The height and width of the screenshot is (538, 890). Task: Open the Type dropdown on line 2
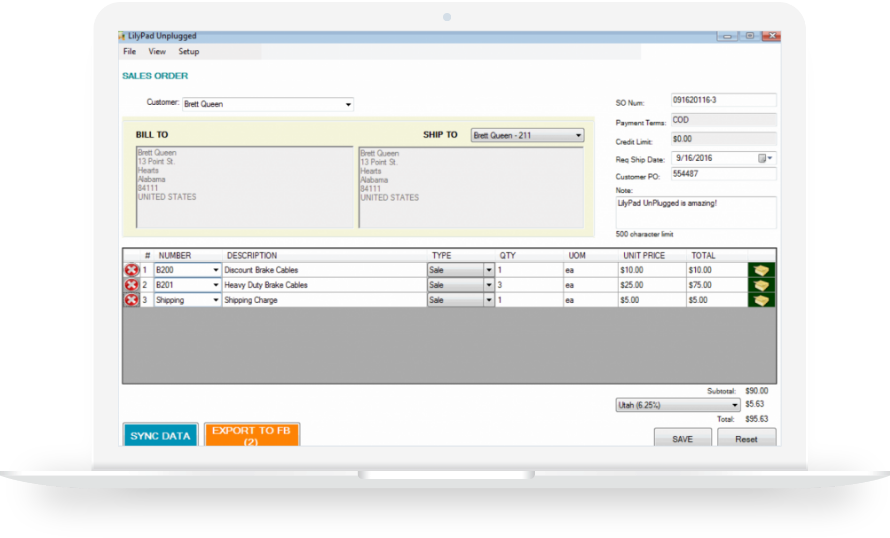pyautogui.click(x=489, y=285)
